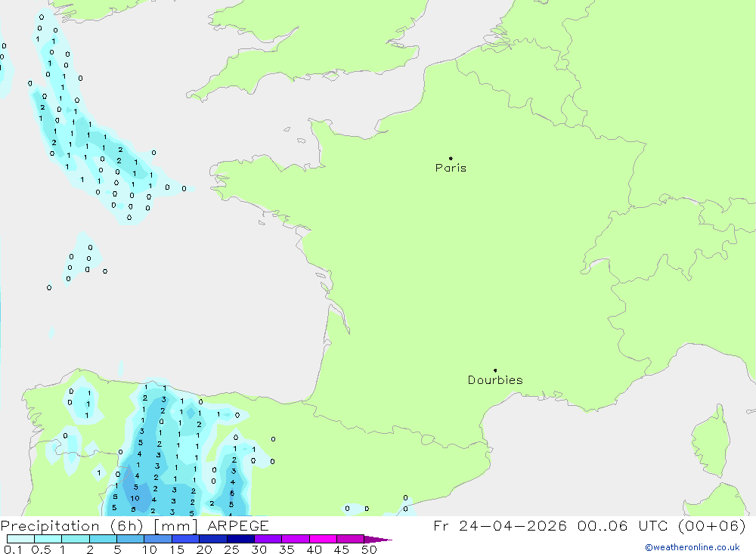
Task: Select the 1–2 mm legend color swatch
Action: click(x=76, y=539)
